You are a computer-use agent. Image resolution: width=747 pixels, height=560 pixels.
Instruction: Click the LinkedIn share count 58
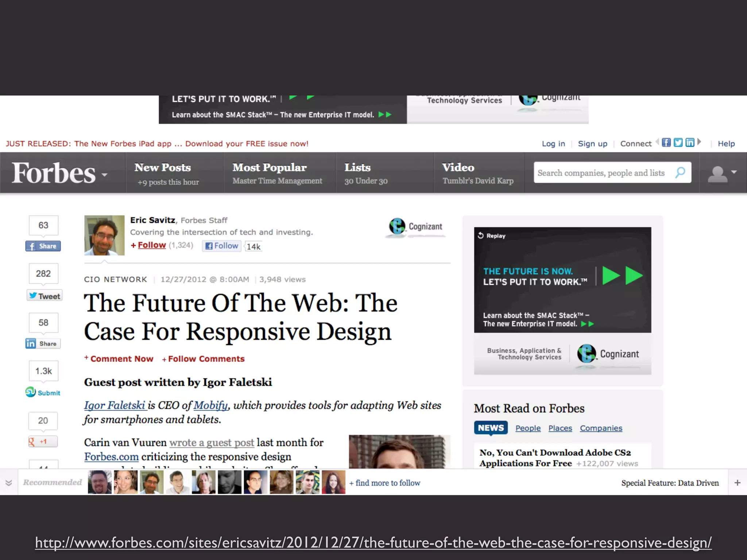click(43, 323)
